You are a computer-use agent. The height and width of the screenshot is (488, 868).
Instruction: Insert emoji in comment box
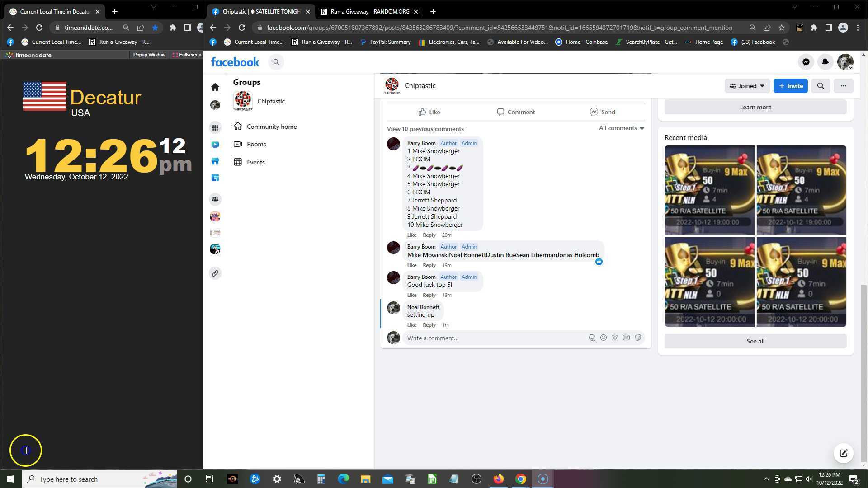tap(604, 338)
